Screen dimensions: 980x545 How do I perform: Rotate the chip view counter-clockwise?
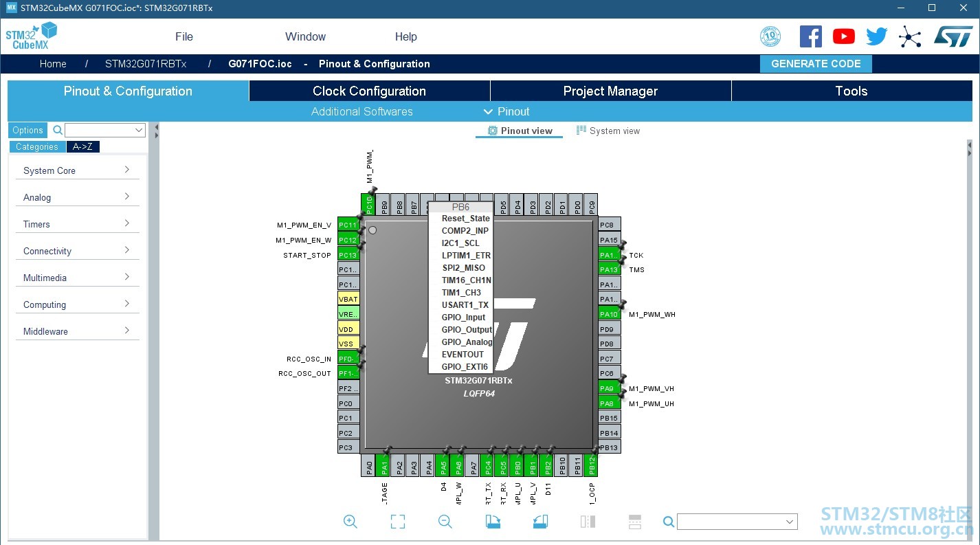pos(540,522)
